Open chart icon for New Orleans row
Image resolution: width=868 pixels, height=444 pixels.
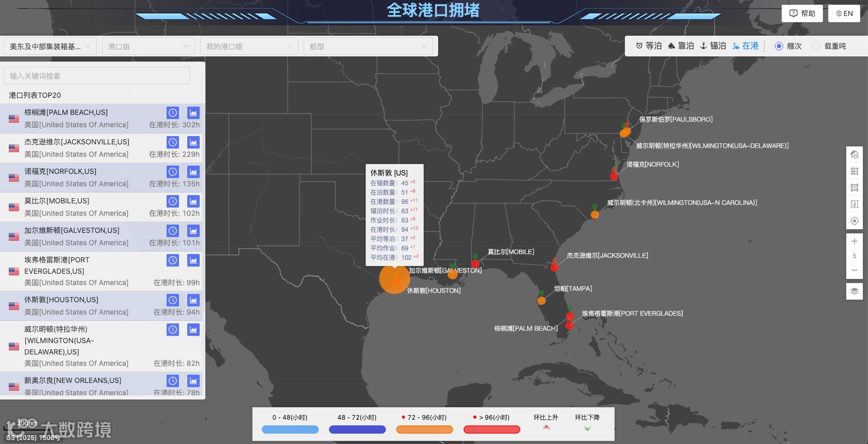[193, 381]
